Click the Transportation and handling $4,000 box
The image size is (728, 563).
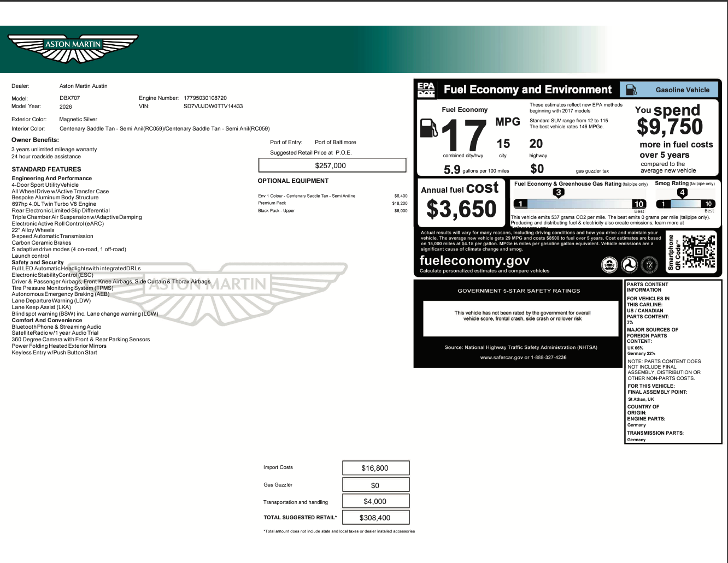point(375,501)
